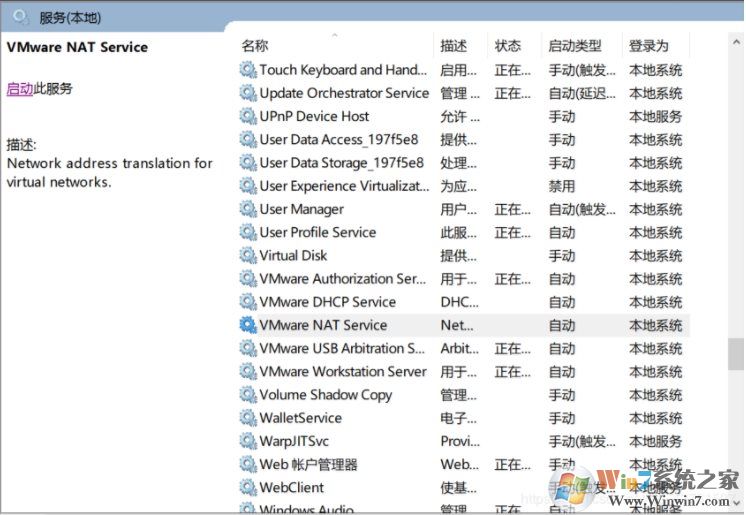746x515 pixels.
Task: Sort by 启动类型 column header
Action: [x=575, y=46]
